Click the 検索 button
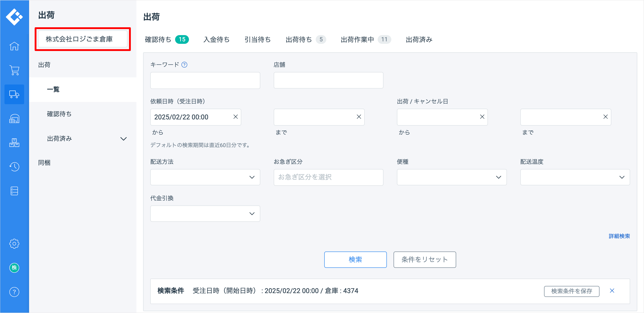The width and height of the screenshot is (644, 313). pos(355,260)
